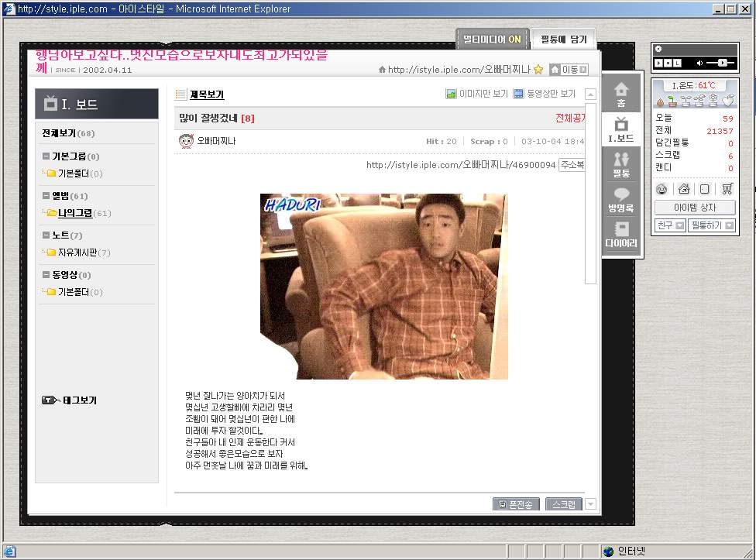Click the Internet Explorer title bar icon
The height and width of the screenshot is (560, 756).
9,9
